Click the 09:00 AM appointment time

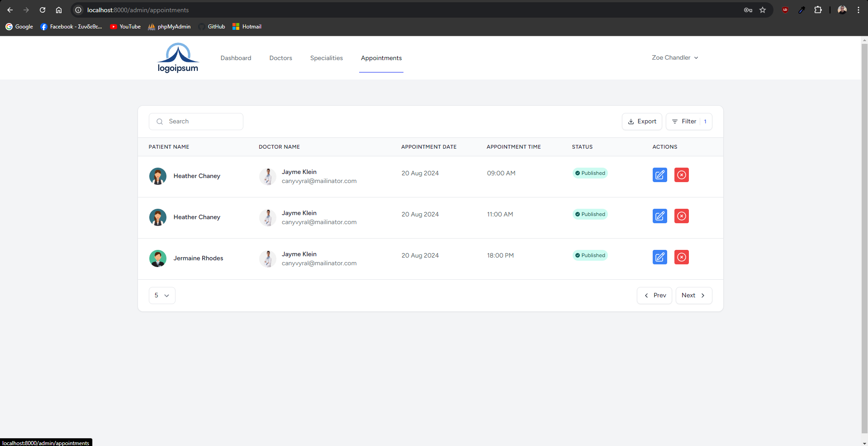[501, 173]
